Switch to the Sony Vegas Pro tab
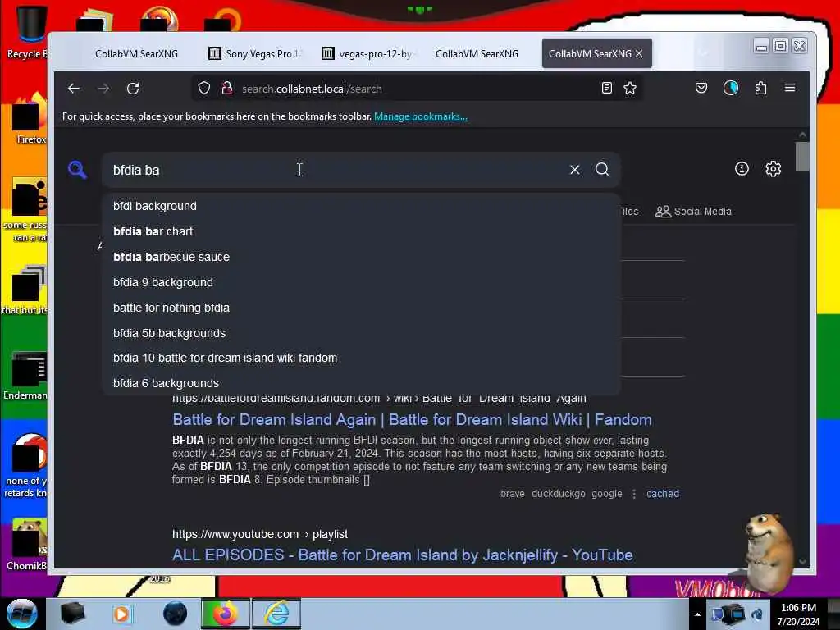 257,53
